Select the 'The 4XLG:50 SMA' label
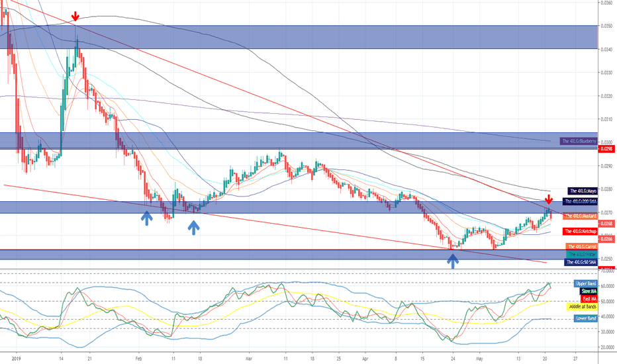Viewport: 617px width, 364px height. [581, 262]
